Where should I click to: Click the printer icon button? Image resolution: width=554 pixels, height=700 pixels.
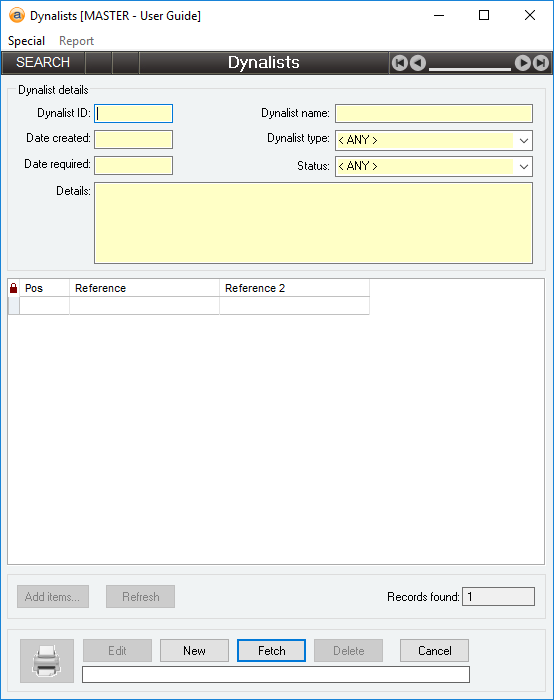[x=47, y=661]
